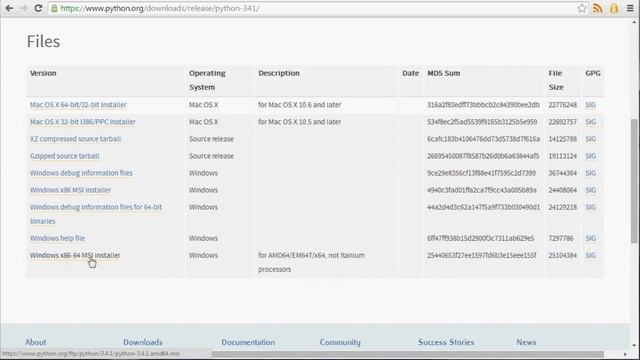This screenshot has width=640, height=360.
Task: Click the Description column header
Action: (x=279, y=73)
